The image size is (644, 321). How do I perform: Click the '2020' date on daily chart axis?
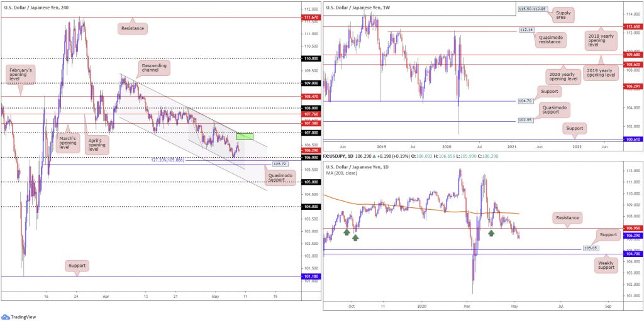coord(423,306)
